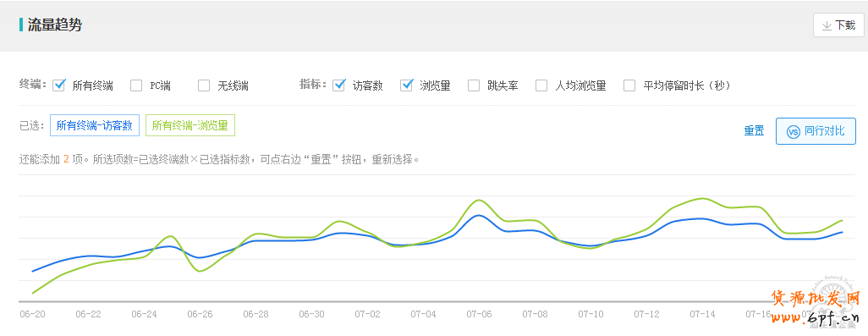The image size is (868, 336).
Task: Click the 流量趋势 section title
Action: [55, 25]
